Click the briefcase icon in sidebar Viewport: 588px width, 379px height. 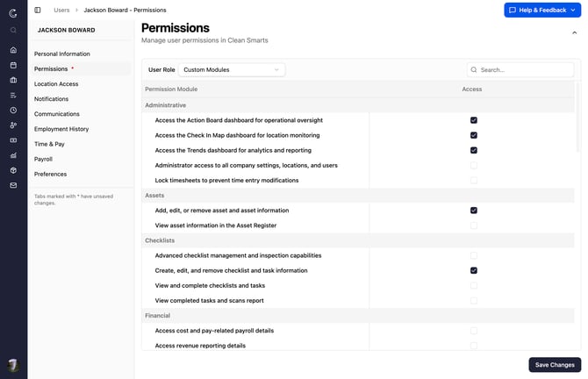click(x=13, y=80)
